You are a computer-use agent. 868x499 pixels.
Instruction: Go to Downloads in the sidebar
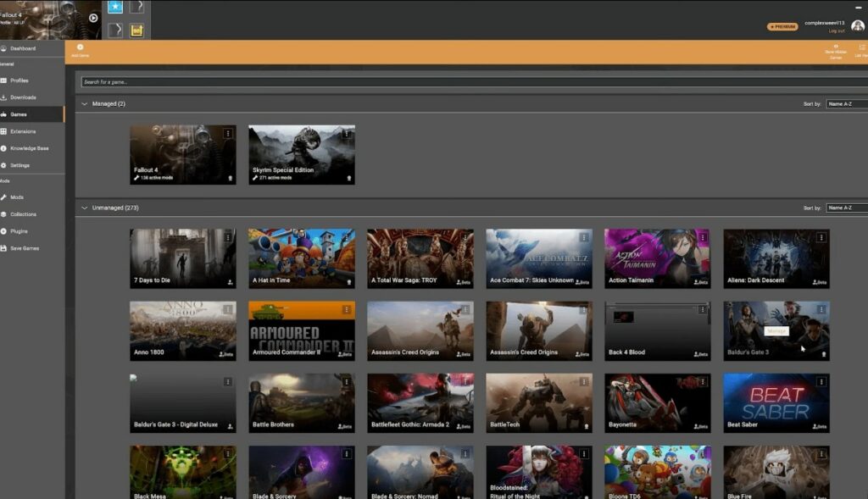(23, 97)
